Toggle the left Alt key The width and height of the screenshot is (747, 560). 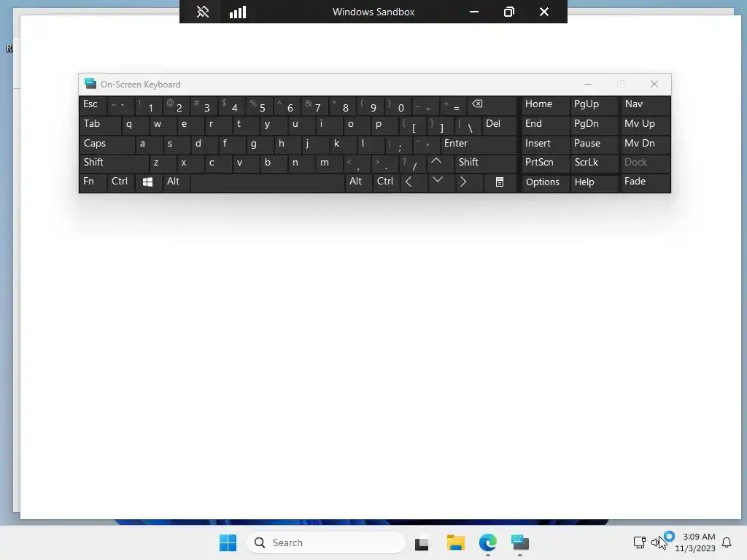[176, 182]
